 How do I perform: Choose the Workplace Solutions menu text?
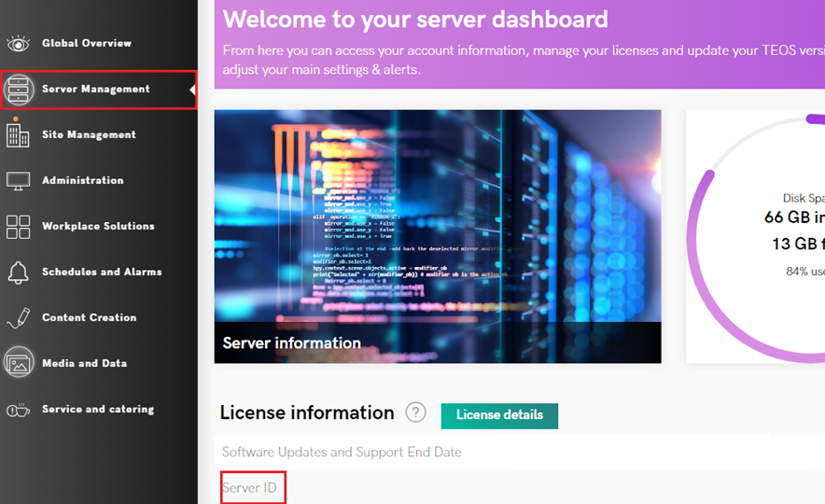pyautogui.click(x=98, y=226)
